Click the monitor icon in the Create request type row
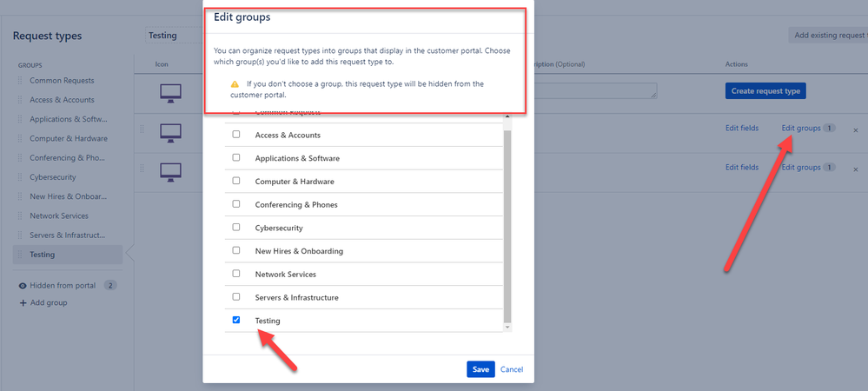The width and height of the screenshot is (868, 391). tap(170, 93)
